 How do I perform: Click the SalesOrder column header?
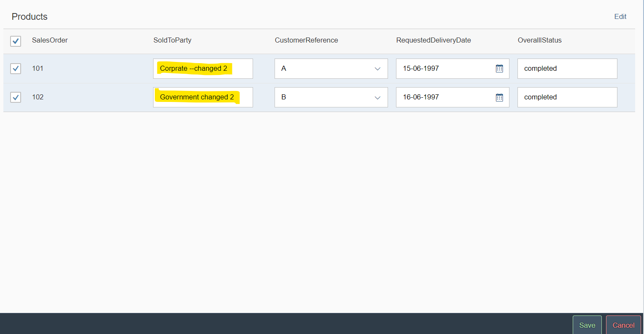click(50, 40)
